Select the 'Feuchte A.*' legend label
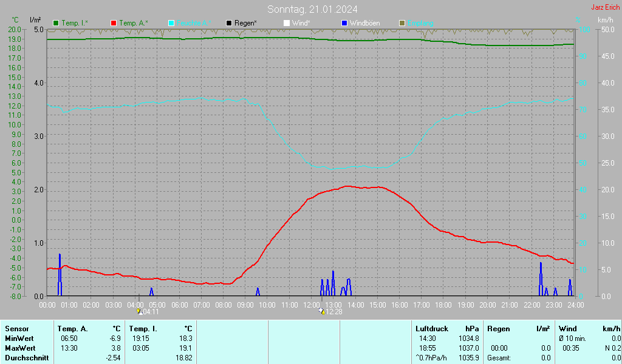622x364 pixels. point(194,23)
